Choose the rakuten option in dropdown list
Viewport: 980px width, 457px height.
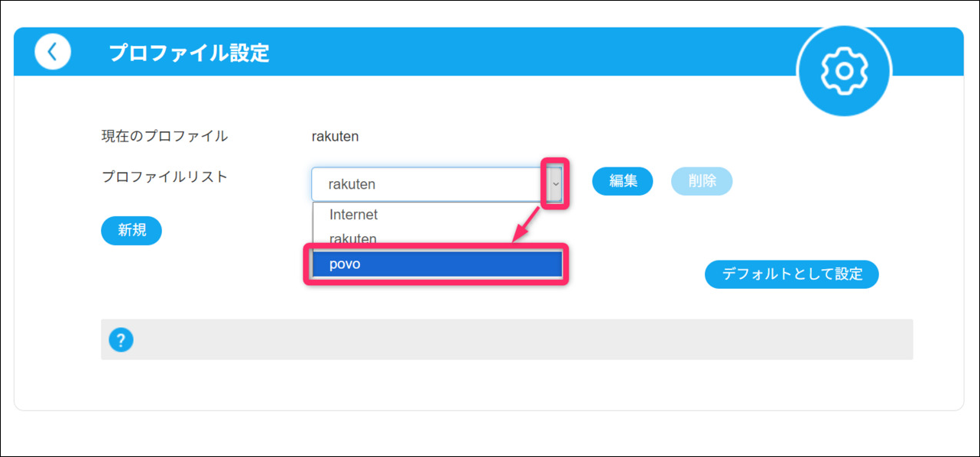click(352, 238)
